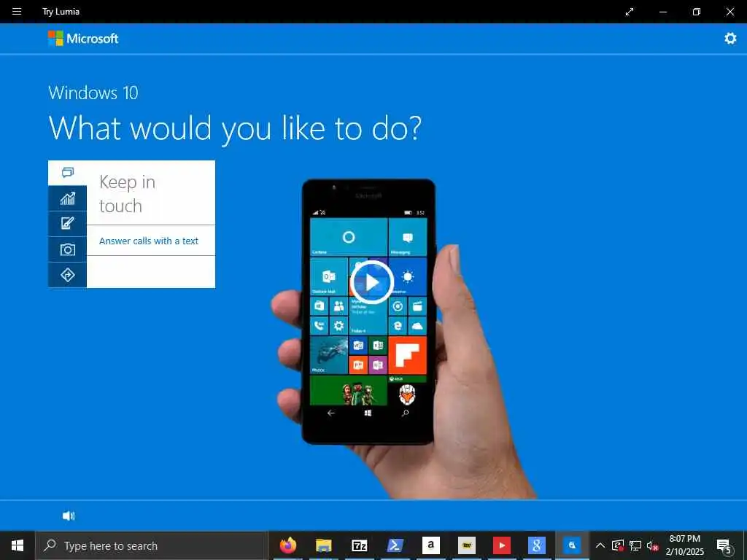
Task: Tap the Flipboard red tile on phone
Action: tap(407, 355)
